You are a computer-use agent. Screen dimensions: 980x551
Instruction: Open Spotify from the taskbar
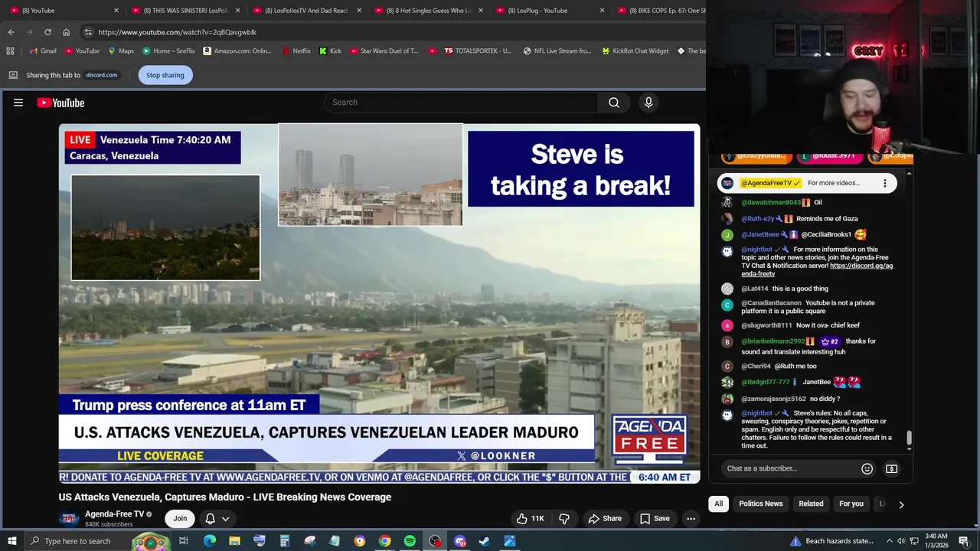[x=410, y=541]
